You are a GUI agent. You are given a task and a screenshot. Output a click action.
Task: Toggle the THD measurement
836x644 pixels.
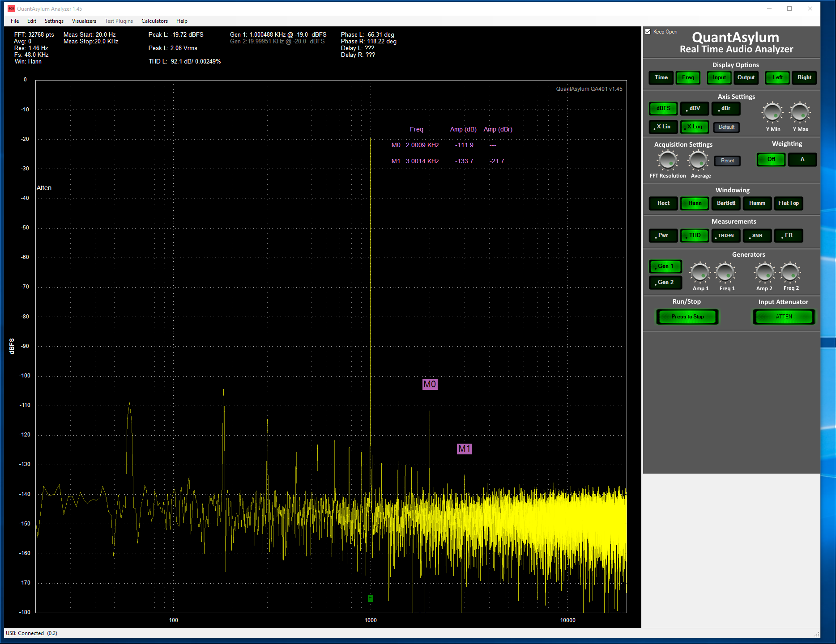695,235
